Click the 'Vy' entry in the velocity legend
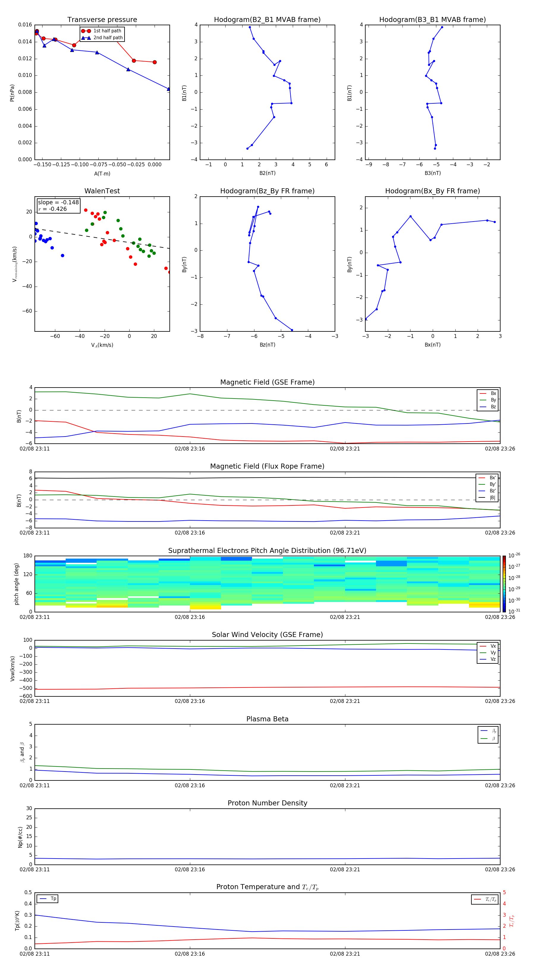This screenshot has width=535, height=980. coord(488,653)
